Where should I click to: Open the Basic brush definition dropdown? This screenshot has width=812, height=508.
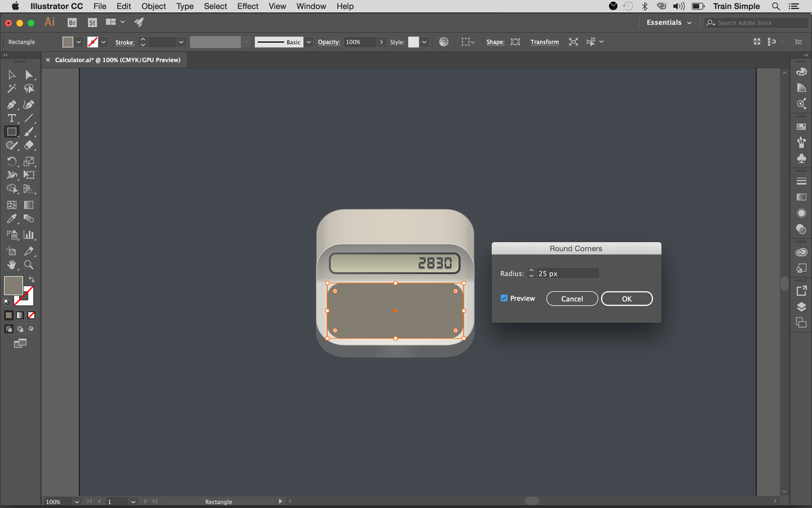point(309,41)
